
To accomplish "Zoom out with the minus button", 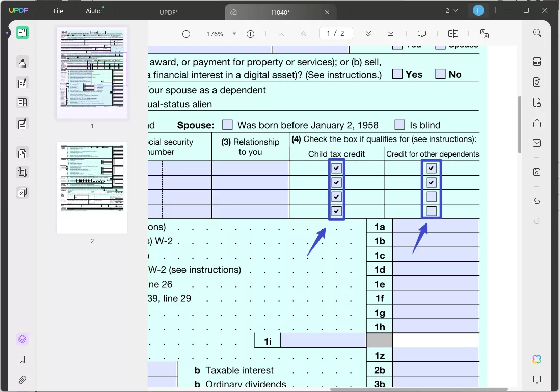I will pyautogui.click(x=186, y=34).
